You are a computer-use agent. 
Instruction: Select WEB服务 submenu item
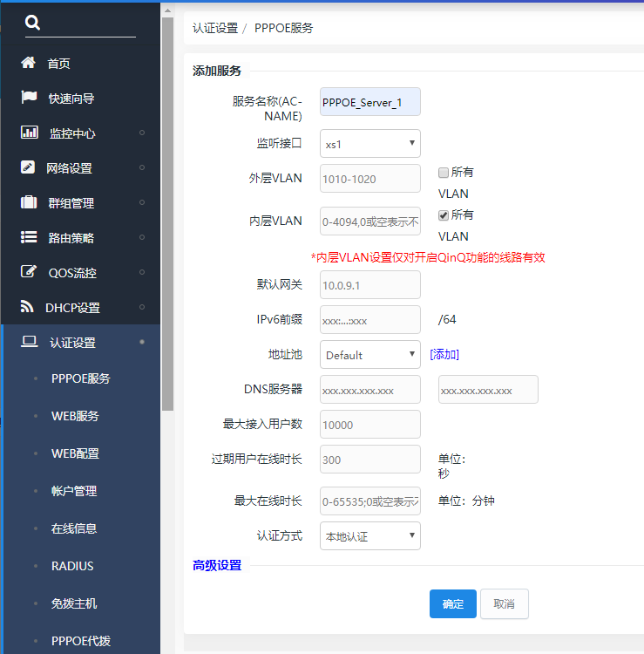coord(75,416)
